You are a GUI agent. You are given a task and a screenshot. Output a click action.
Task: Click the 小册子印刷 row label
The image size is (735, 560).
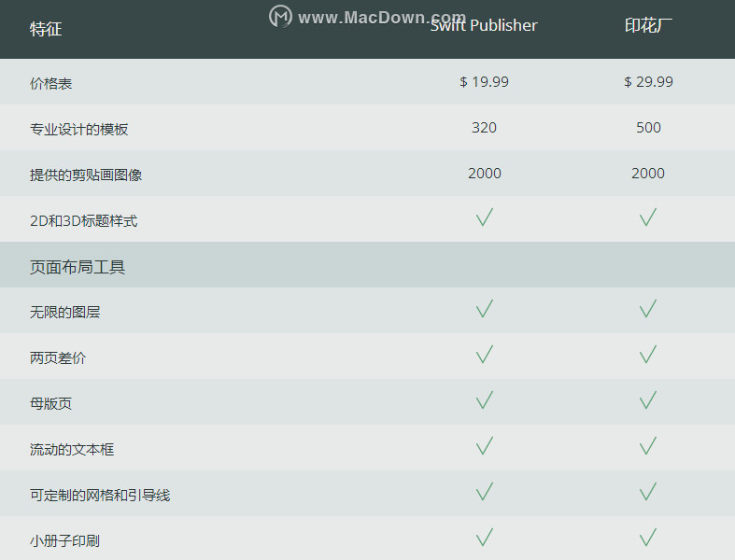[x=64, y=540]
